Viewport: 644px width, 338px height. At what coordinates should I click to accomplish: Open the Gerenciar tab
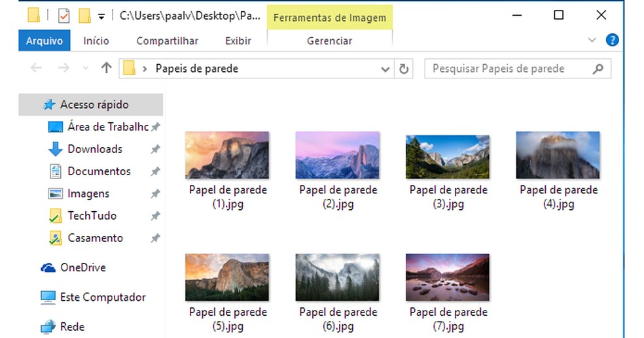point(329,41)
